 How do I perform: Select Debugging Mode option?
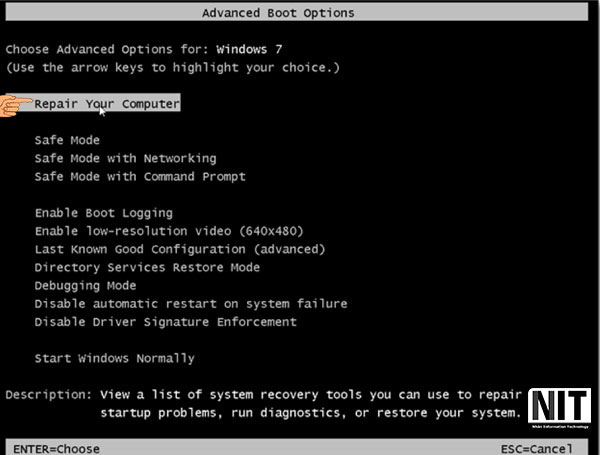pyautogui.click(x=85, y=286)
